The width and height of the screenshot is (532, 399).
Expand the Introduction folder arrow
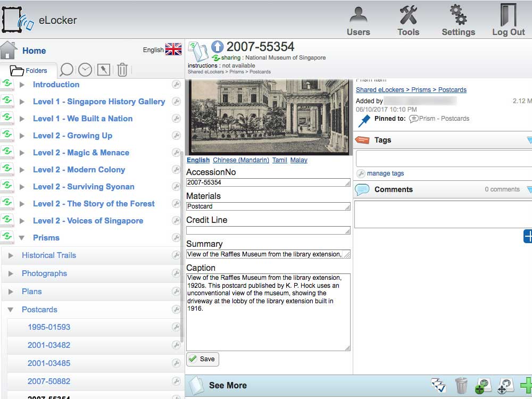coord(22,85)
